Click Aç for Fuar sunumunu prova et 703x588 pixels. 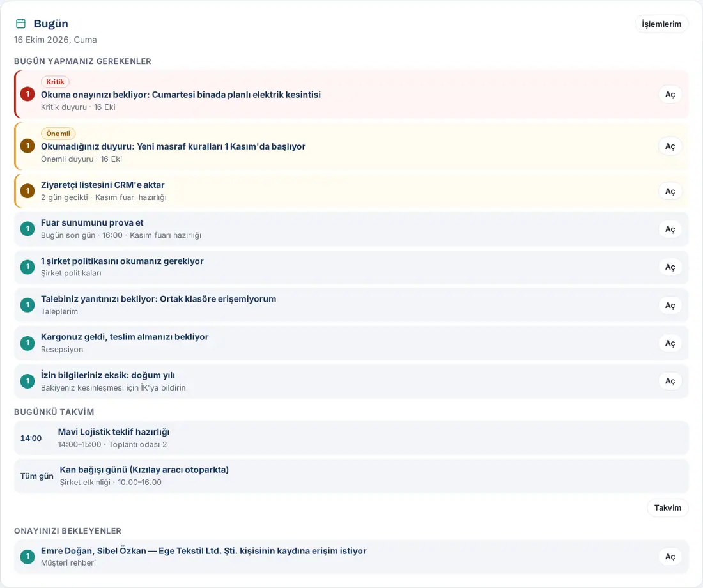670,229
